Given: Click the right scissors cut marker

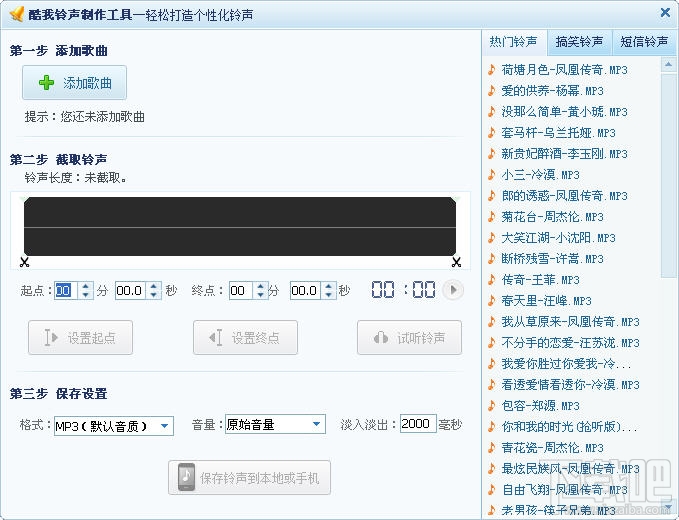Looking at the screenshot, I should 456,262.
